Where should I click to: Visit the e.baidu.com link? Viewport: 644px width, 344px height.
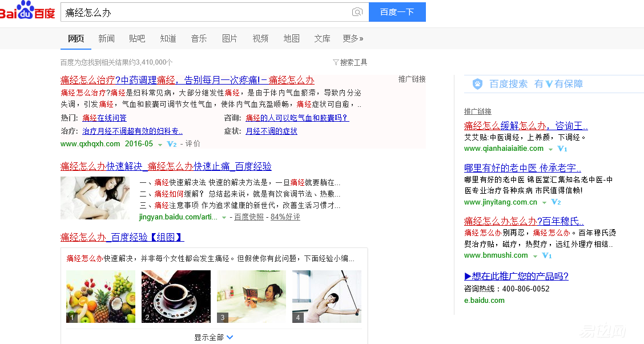tap(485, 301)
